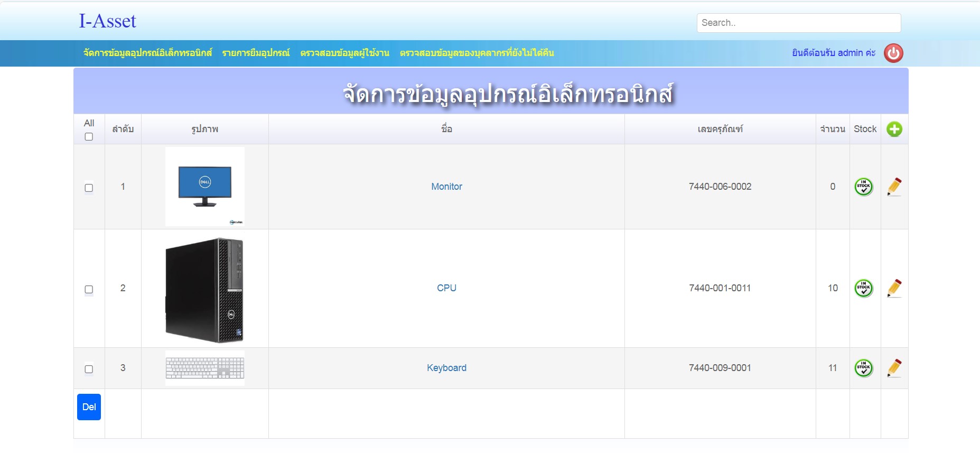The height and width of the screenshot is (453, 980).
Task: Mark the Keyboard row checkbox
Action: tap(89, 369)
